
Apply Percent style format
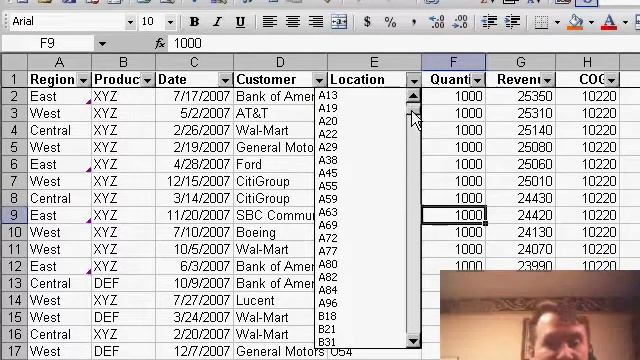[x=390, y=22]
